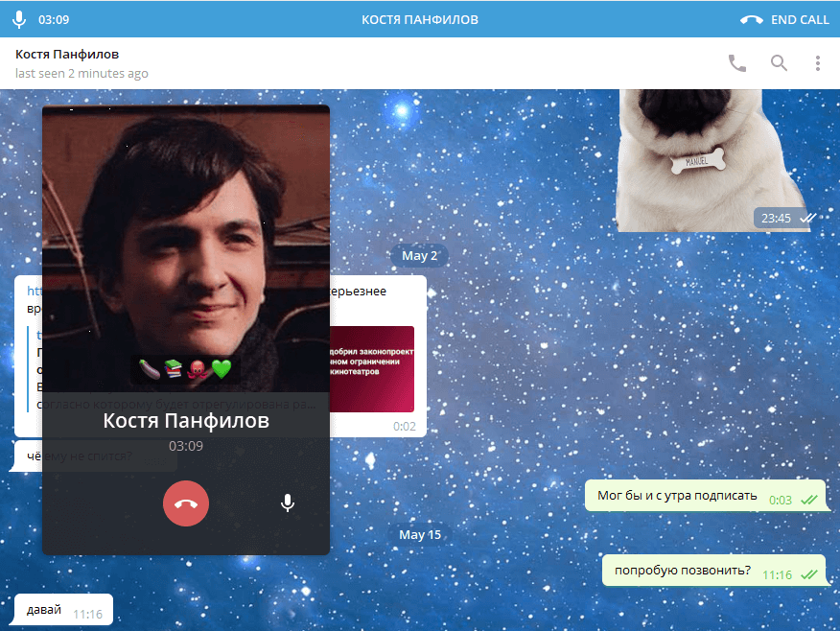This screenshot has width=840, height=631.
Task: Hang up with the red call button
Action: point(186,503)
